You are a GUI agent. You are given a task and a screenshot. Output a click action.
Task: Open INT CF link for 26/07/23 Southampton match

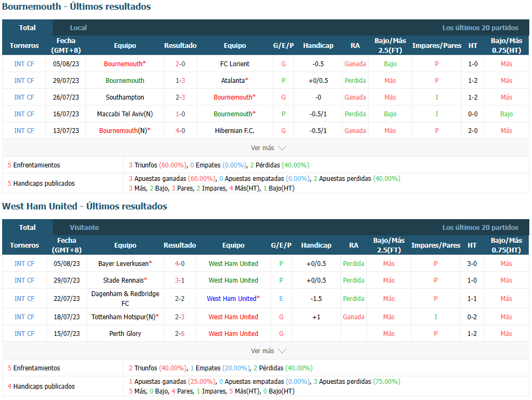[x=24, y=97]
